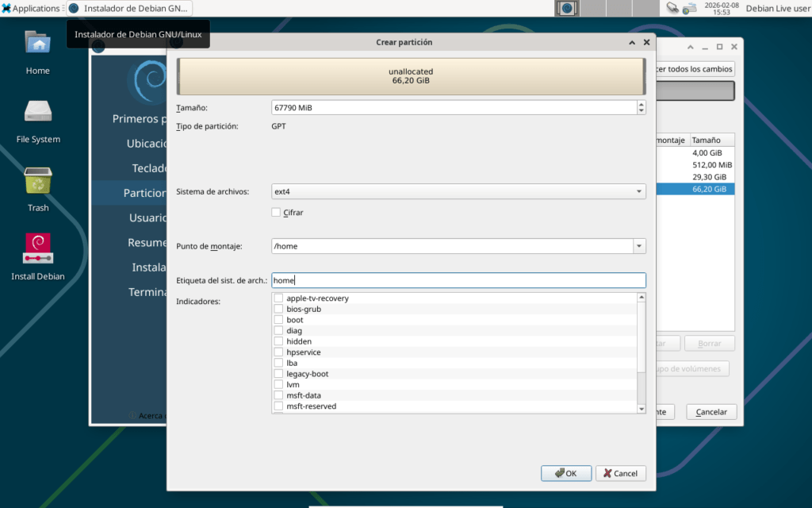Screen dimensions: 812x508
Task: Launch the Install Debian desktop icon
Action: click(x=37, y=248)
